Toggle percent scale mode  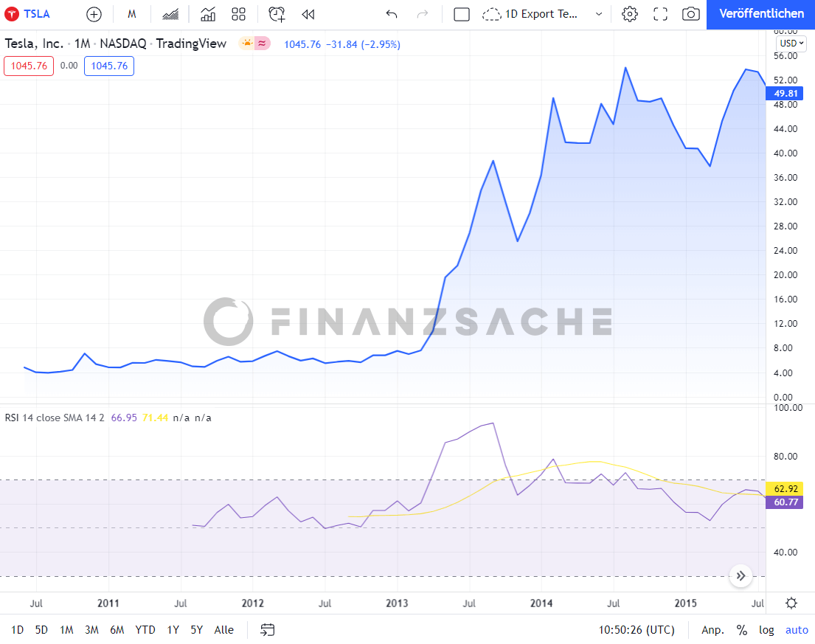742,630
